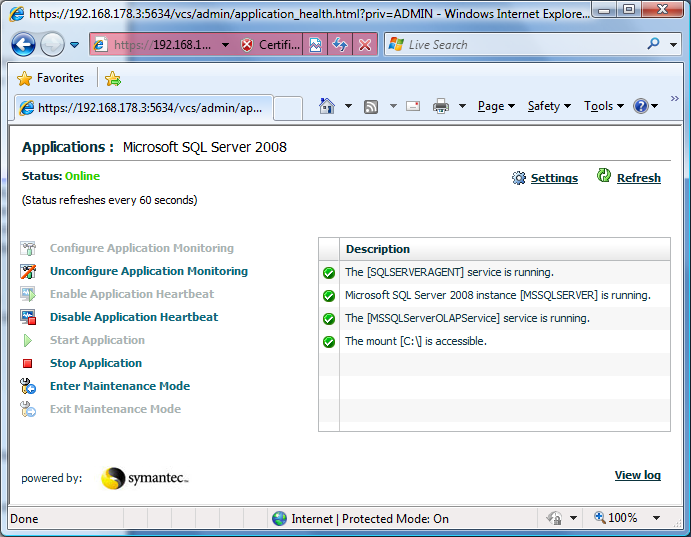691x537 pixels.
Task: Select Unconfigure Application Monitoring link
Action: pos(149,271)
